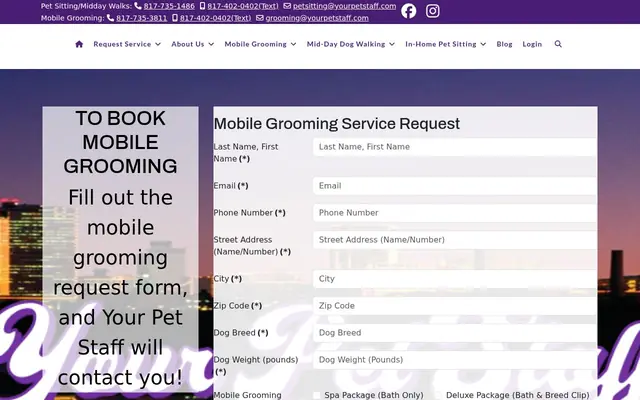Go to the home page icon
Viewport: 640px width, 400px height.
tap(79, 44)
